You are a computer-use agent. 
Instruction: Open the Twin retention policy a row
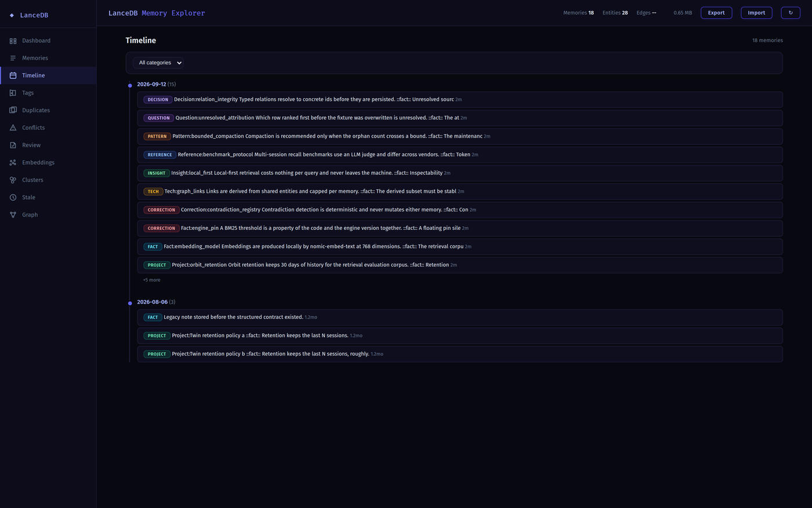(460, 336)
